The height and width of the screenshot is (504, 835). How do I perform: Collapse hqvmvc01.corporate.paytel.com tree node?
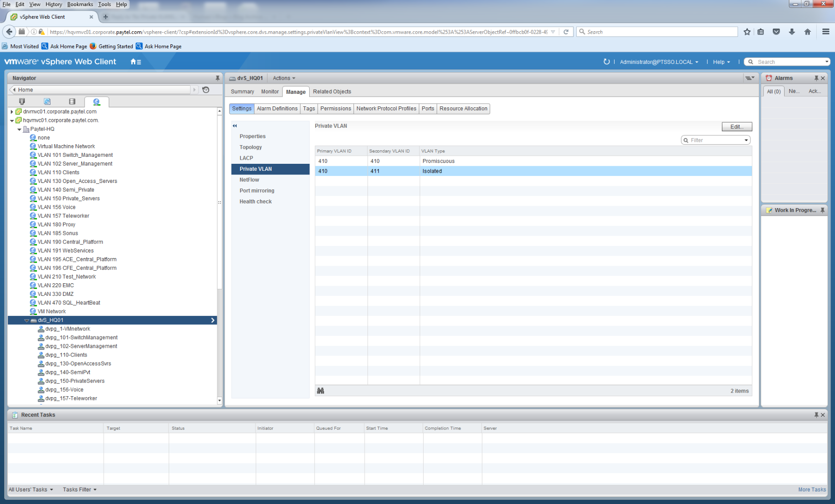[x=12, y=120]
